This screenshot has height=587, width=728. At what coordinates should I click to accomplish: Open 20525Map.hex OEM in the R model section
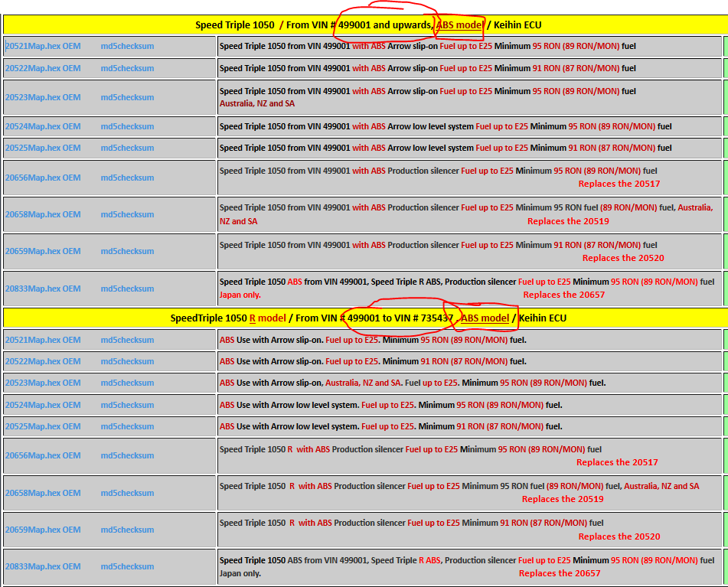(x=43, y=426)
